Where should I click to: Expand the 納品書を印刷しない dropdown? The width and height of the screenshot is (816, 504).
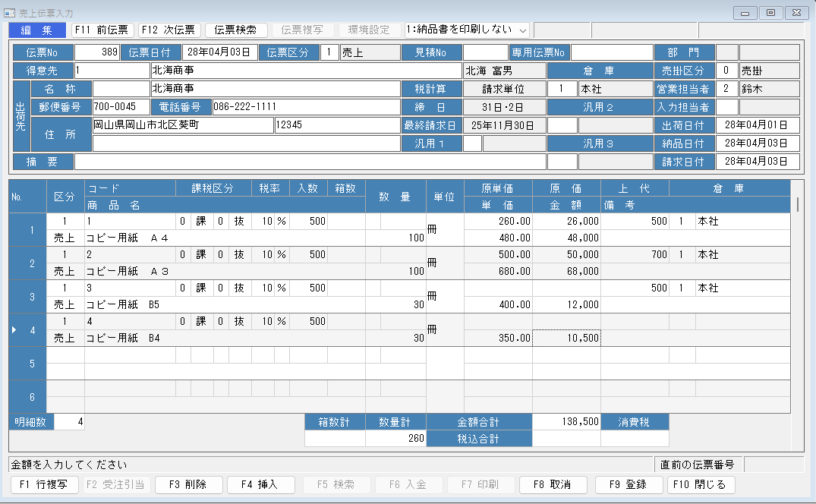tap(522, 30)
